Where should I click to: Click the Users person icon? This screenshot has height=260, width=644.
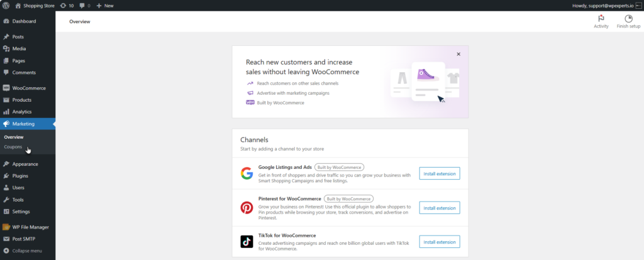6,188
